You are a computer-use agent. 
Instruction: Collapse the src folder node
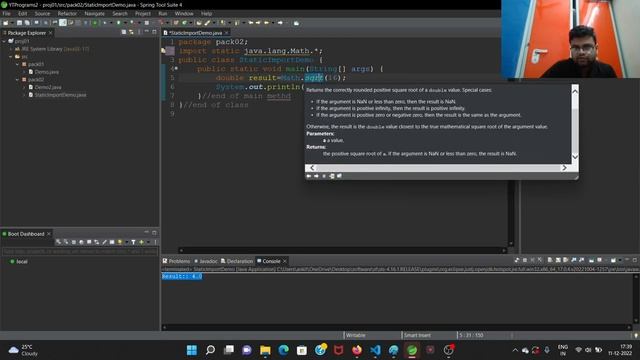(11, 57)
